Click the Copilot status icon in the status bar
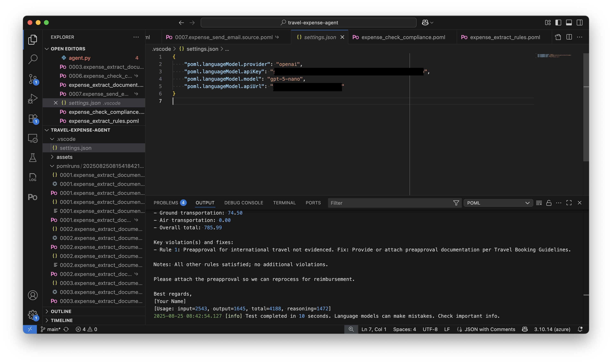The height and width of the screenshot is (364, 612). coord(525,329)
